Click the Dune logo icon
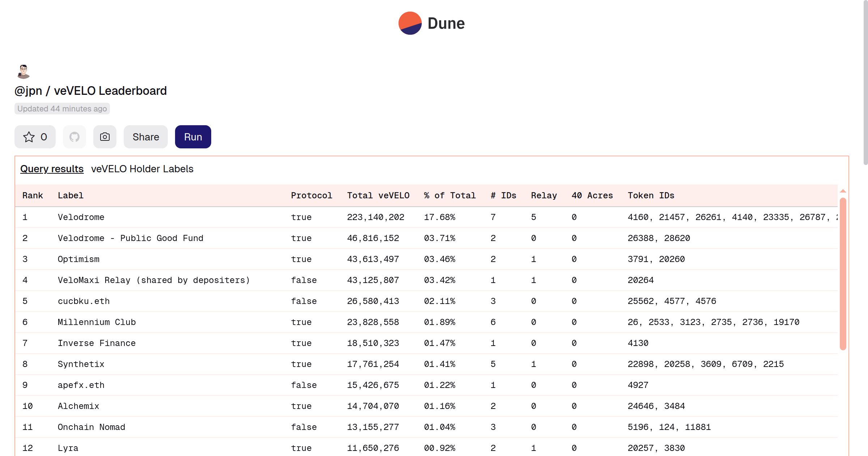 pos(410,23)
